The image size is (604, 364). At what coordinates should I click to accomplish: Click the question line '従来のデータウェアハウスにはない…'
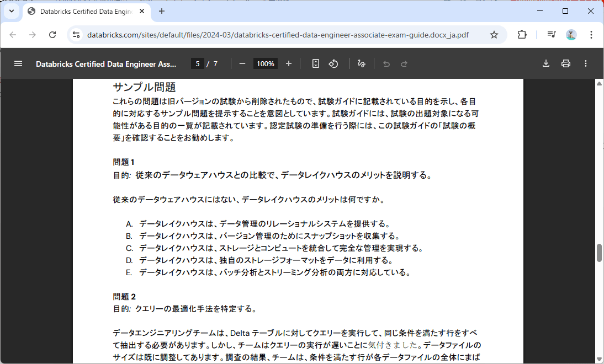250,199
